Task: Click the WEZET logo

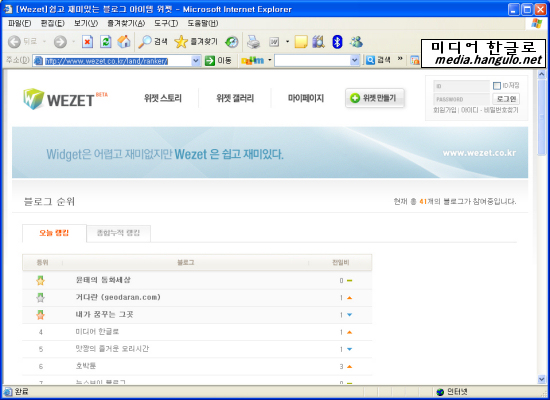Action: (65, 99)
